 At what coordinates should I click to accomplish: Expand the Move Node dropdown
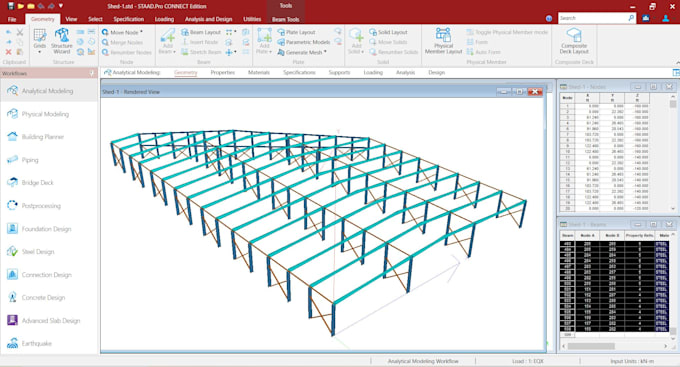pos(141,32)
